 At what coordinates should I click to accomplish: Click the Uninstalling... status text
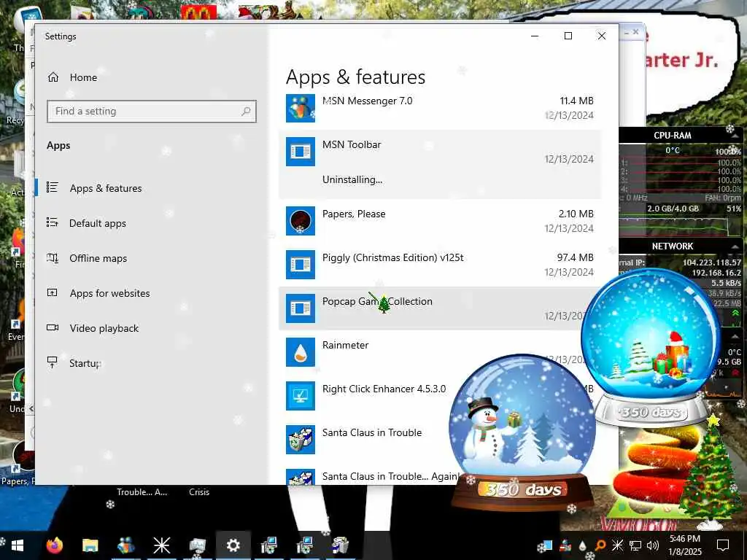pos(352,179)
